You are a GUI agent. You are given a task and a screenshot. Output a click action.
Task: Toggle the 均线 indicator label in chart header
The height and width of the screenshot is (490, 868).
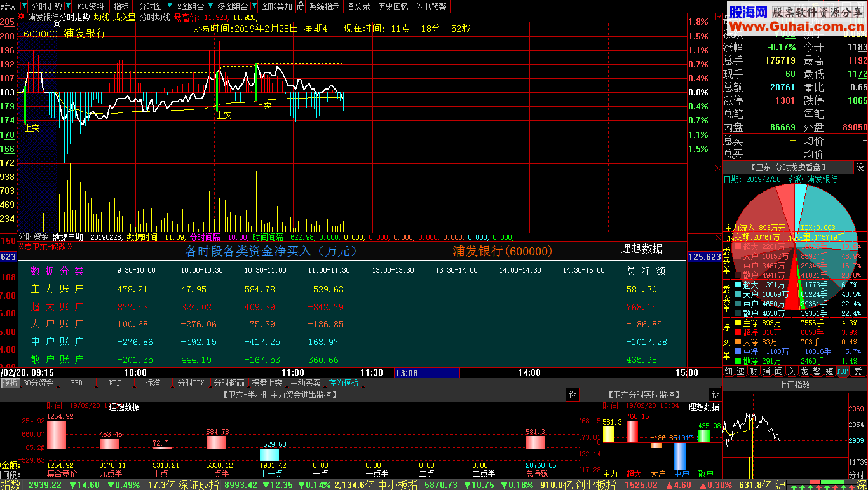point(101,17)
